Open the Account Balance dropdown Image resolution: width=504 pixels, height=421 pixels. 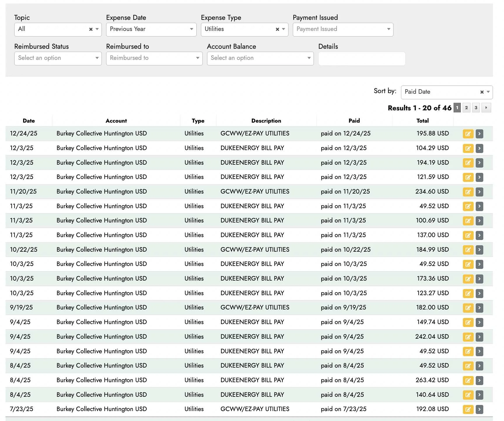260,58
